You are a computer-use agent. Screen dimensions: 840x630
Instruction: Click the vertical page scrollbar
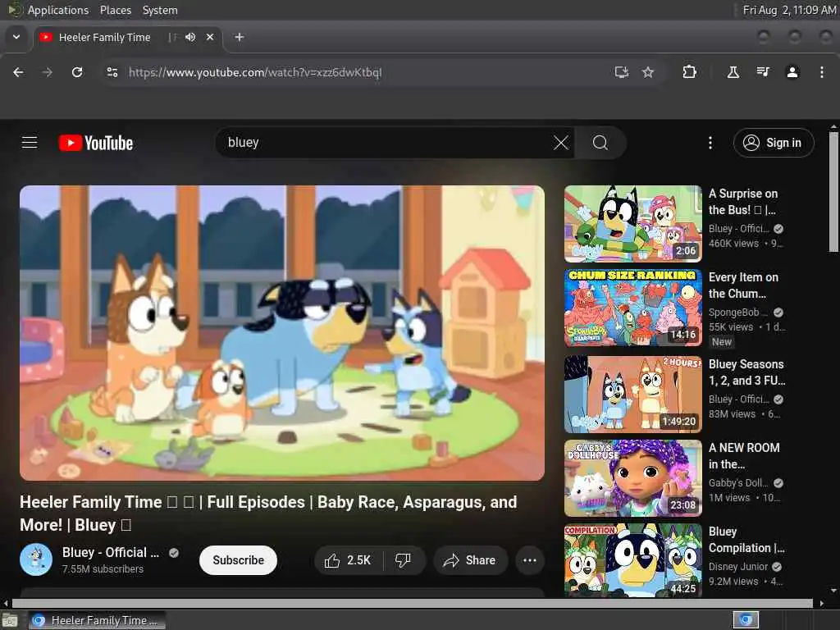coord(833,191)
